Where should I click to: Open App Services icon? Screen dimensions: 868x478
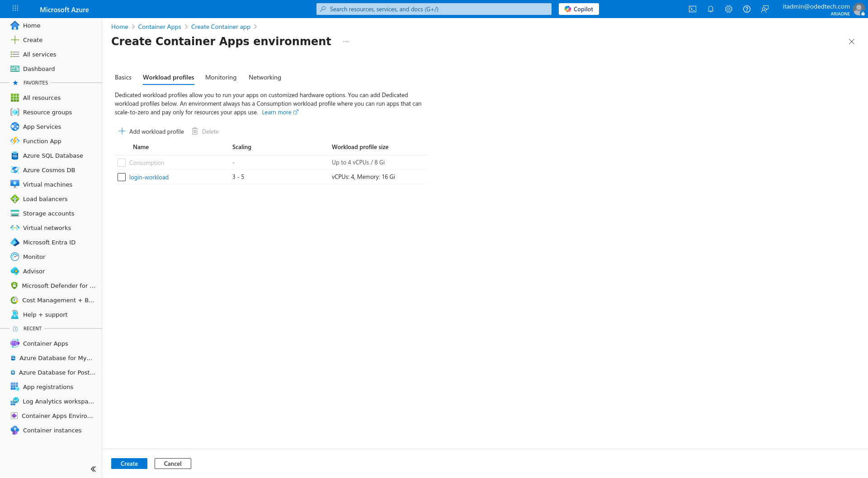(x=15, y=127)
